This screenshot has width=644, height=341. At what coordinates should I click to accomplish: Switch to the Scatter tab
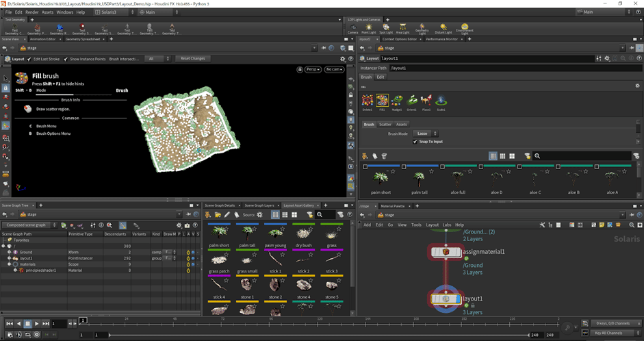pyautogui.click(x=385, y=124)
